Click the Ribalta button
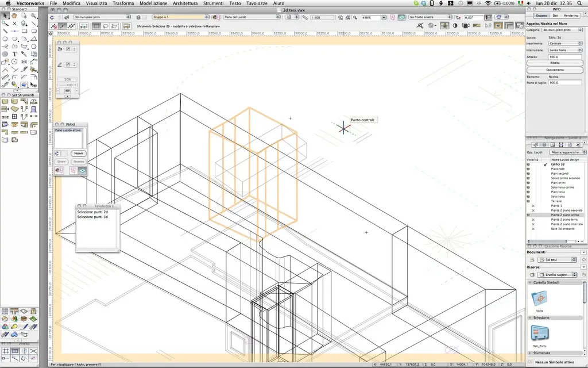The image size is (588, 368). pos(555,63)
